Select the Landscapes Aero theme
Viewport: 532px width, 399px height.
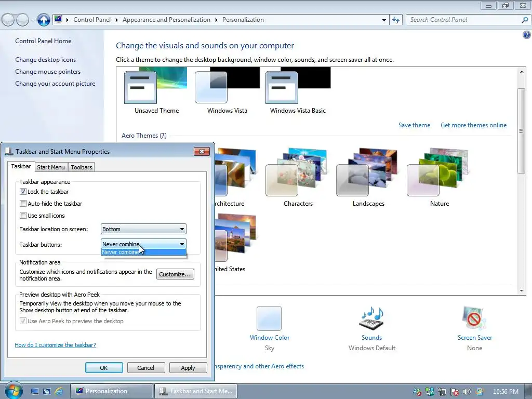(368, 177)
